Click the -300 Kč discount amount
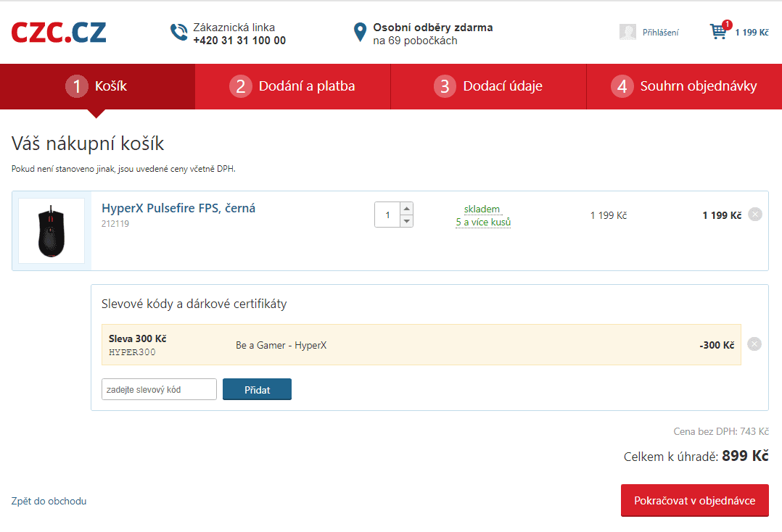Image resolution: width=782 pixels, height=532 pixels. click(717, 345)
